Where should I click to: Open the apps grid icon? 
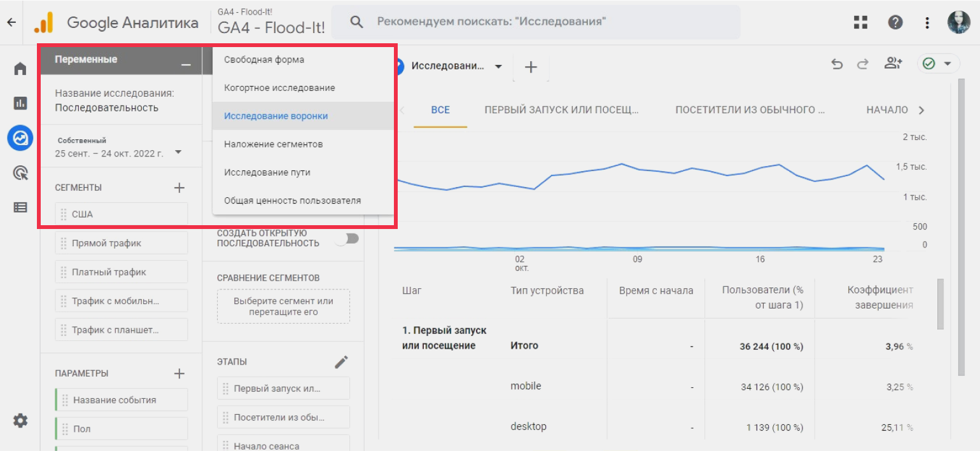(x=860, y=22)
